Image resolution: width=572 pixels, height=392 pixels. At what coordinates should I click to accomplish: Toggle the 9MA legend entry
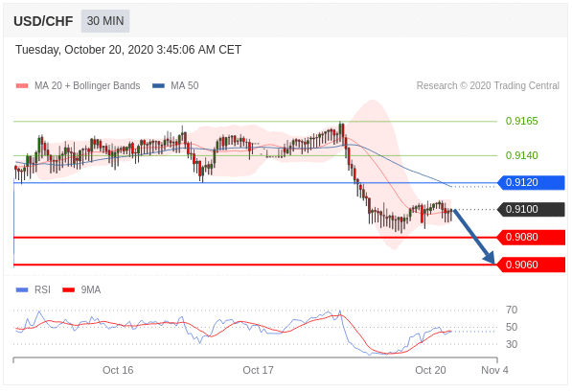click(x=81, y=289)
